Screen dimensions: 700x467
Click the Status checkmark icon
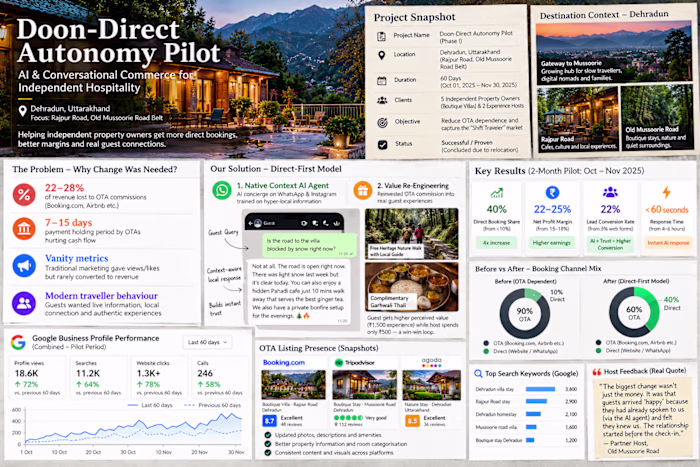[x=382, y=144]
